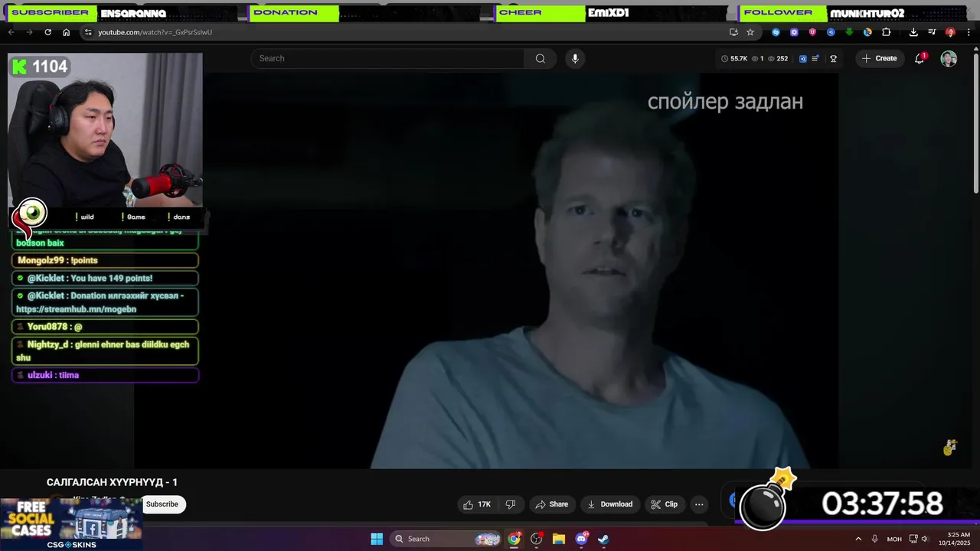The height and width of the screenshot is (551, 980).
Task: Click 'You have 149 points!' message
Action: click(x=105, y=279)
